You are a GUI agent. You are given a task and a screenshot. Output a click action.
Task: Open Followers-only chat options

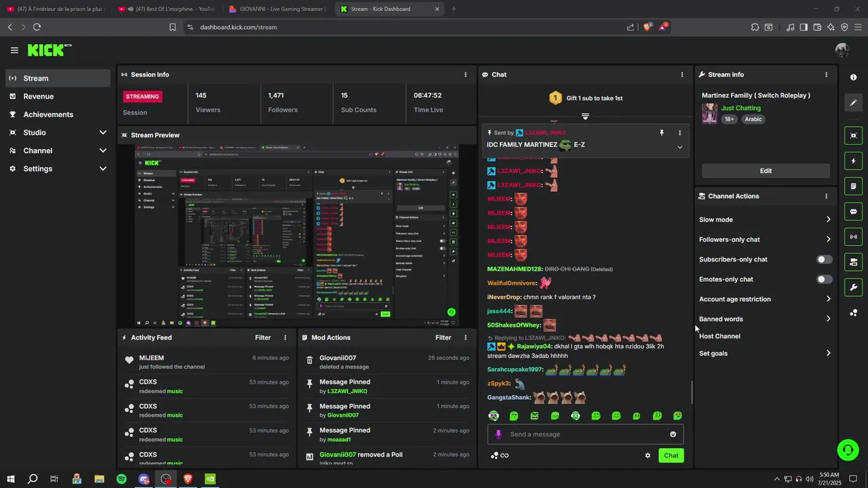766,239
